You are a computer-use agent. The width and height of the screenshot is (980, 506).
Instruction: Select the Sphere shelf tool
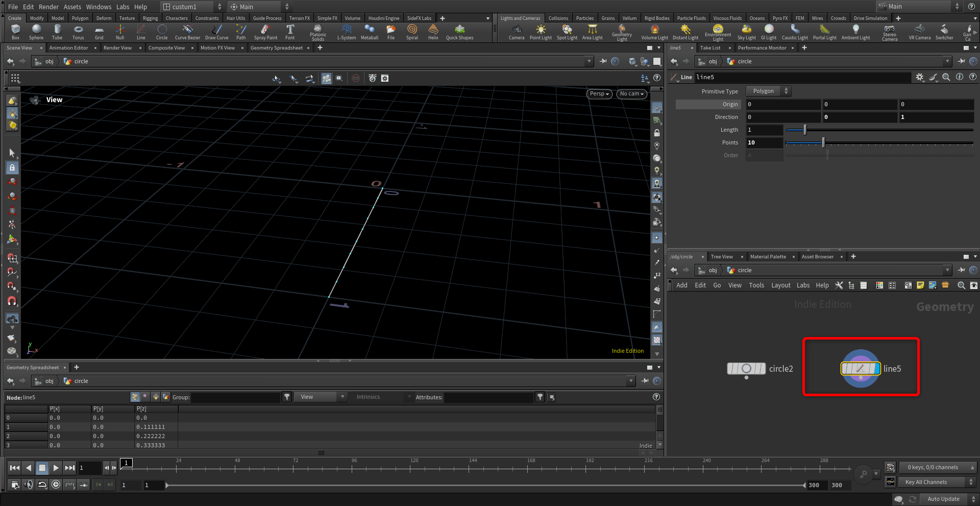pos(36,32)
